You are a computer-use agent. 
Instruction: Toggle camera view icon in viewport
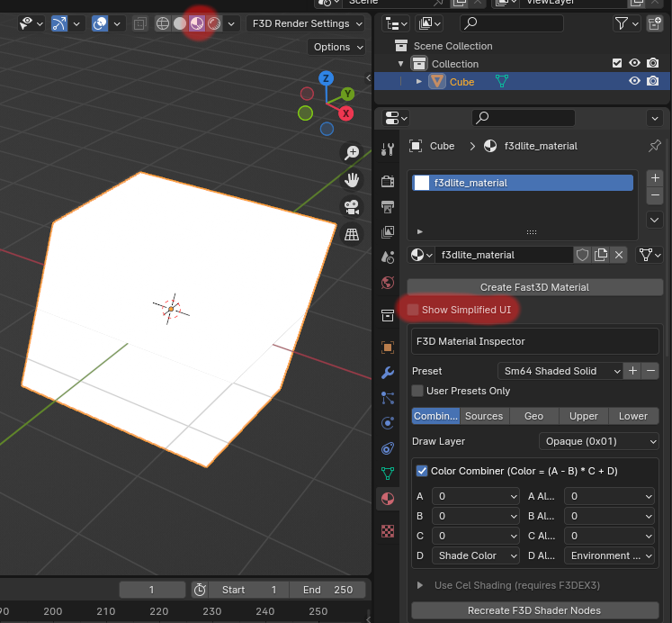pos(352,207)
